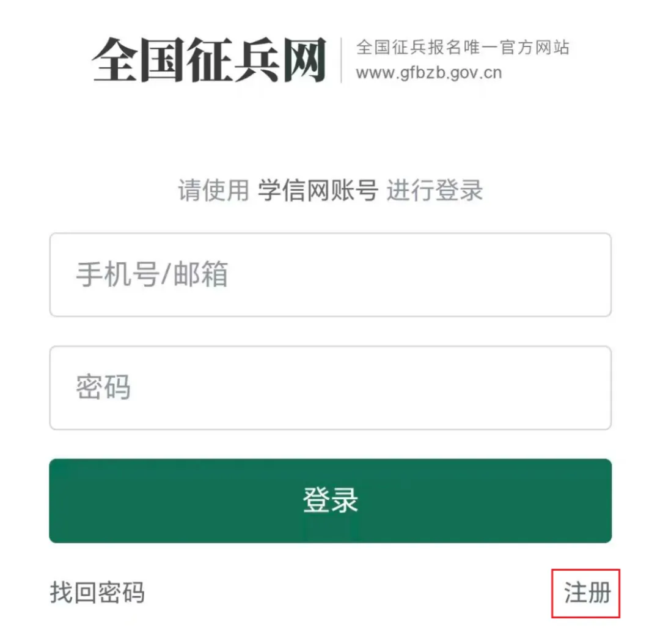Click the 学信网账号 highlighted text
660x644 pixels.
[x=318, y=190]
